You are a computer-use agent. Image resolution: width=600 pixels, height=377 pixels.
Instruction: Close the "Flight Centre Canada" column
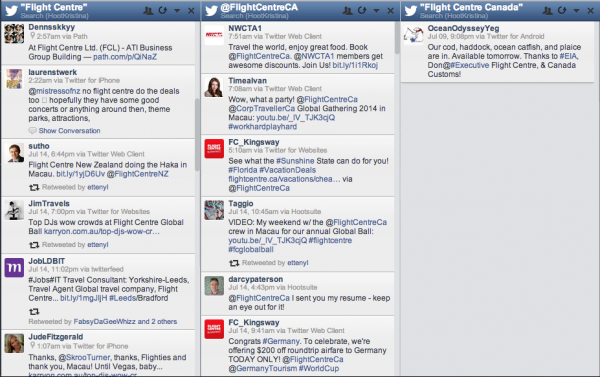[x=590, y=11]
